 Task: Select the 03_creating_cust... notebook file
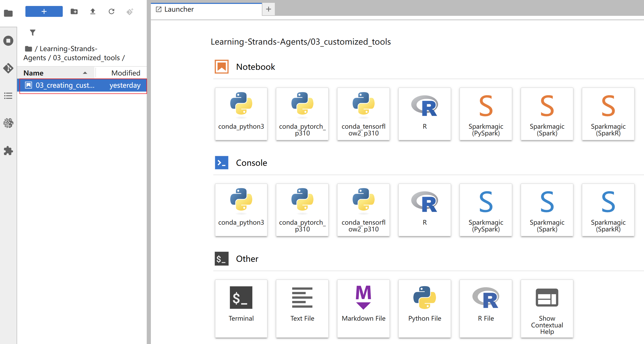click(82, 85)
